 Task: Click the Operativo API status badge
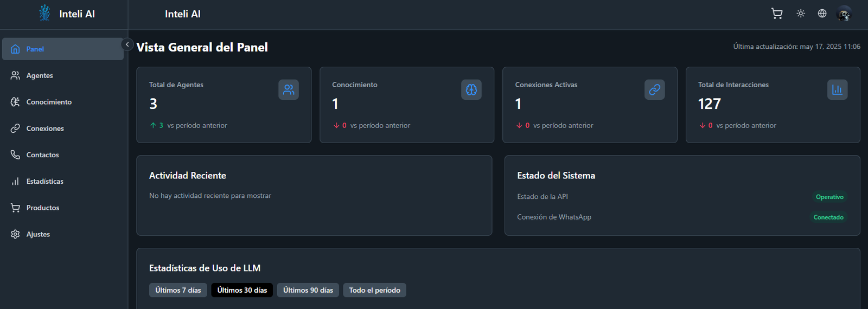(x=829, y=197)
